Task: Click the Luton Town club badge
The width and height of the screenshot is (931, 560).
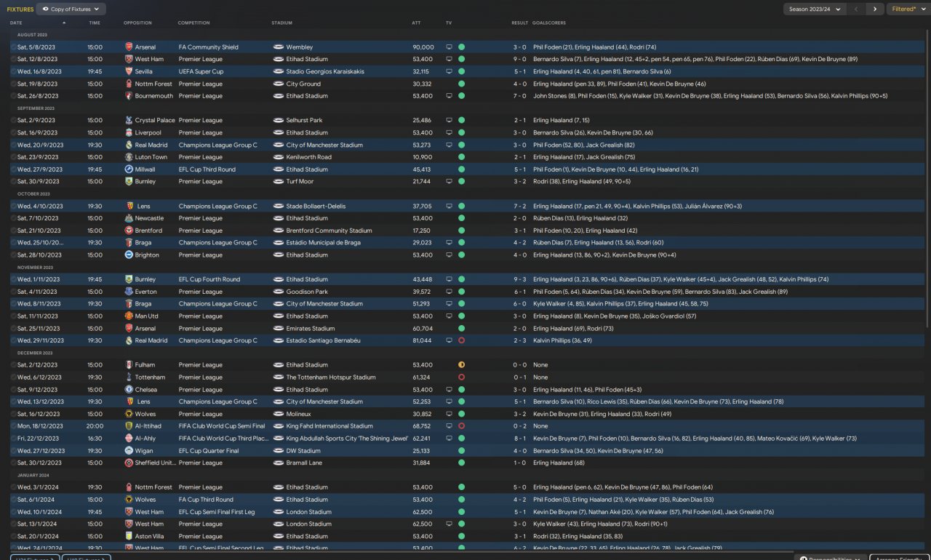Action: (129, 157)
